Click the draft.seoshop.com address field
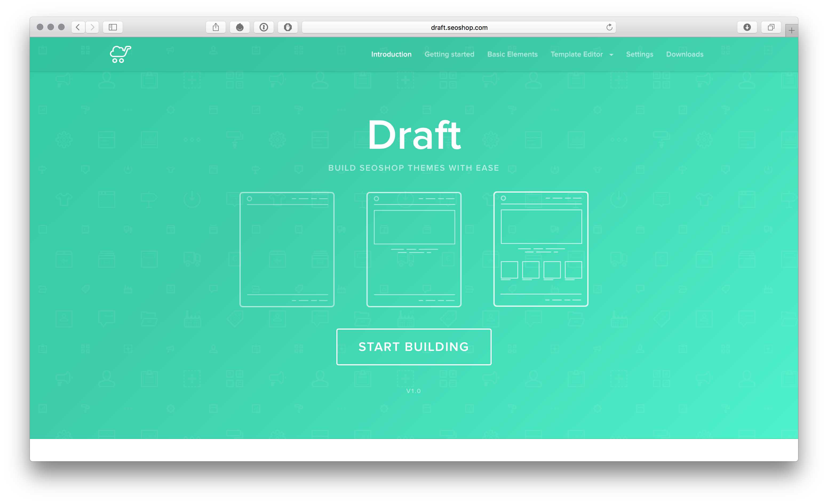This screenshot has width=828, height=504. [459, 27]
